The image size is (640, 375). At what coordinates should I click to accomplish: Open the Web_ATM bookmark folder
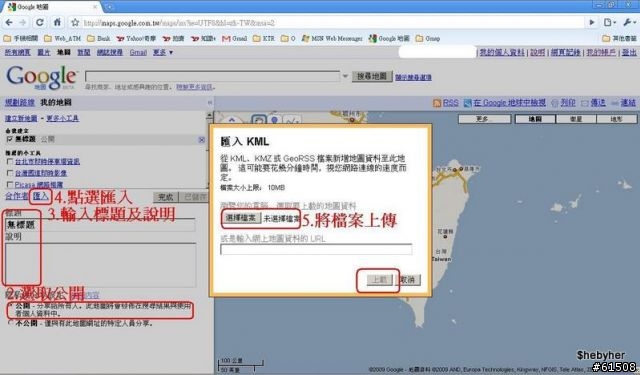tap(62, 38)
